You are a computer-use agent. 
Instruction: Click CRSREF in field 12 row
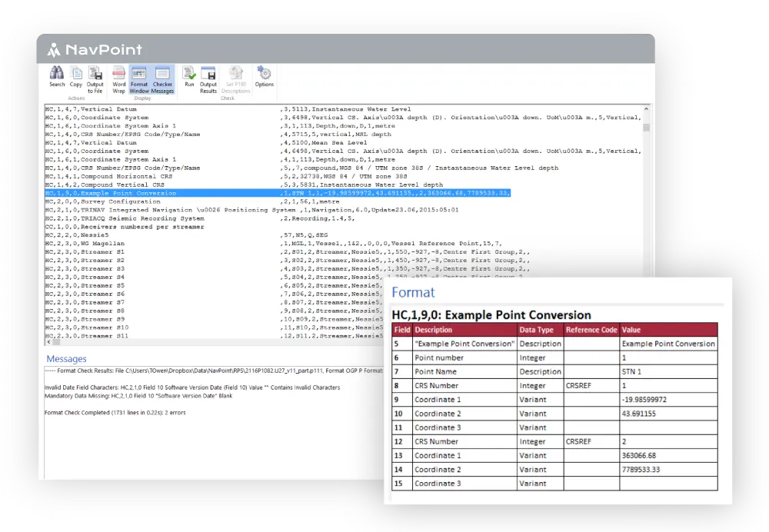591,442
